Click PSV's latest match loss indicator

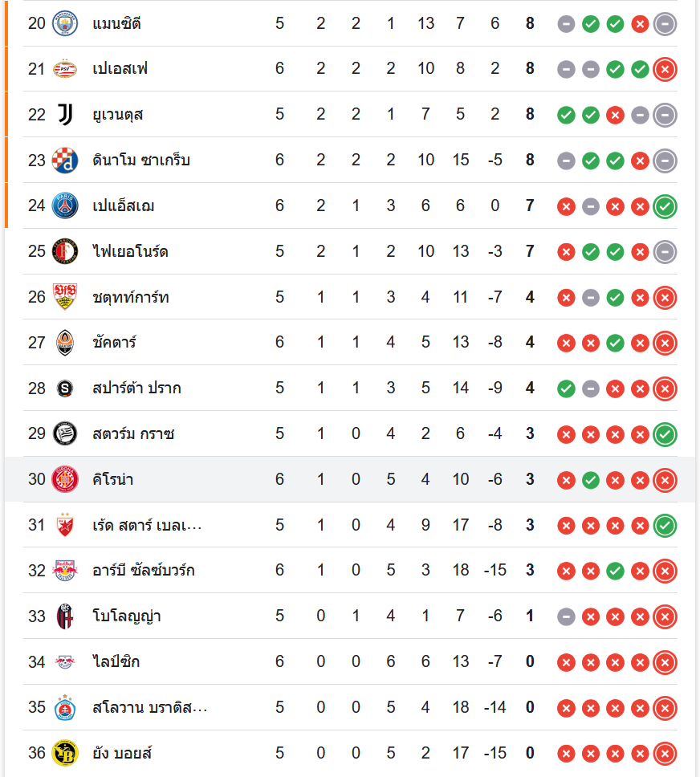(665, 69)
